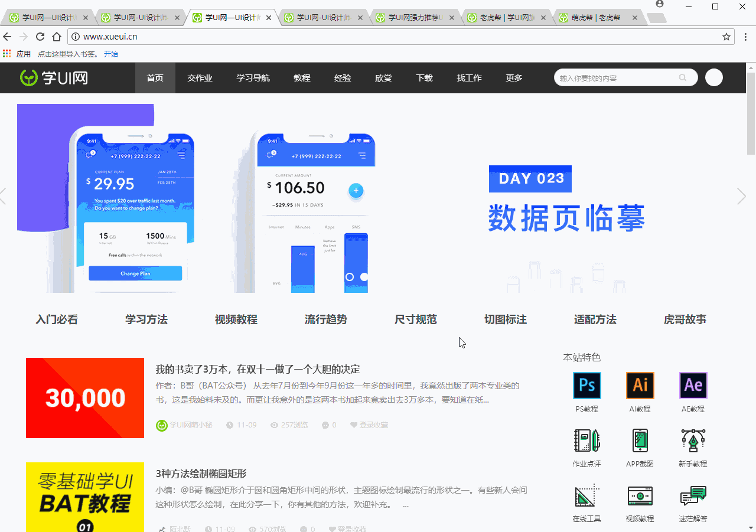
Task: Click the 开始 link in bookmarks bar
Action: pyautogui.click(x=112, y=54)
